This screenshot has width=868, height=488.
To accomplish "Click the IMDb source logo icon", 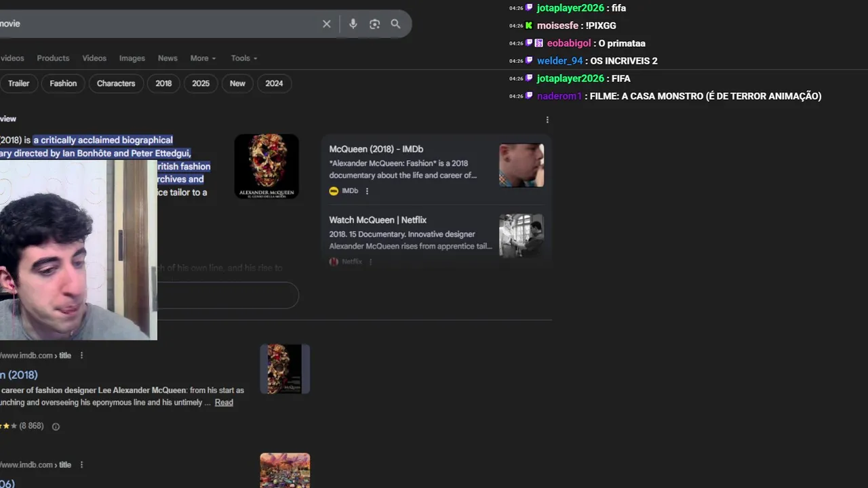I will [x=334, y=191].
